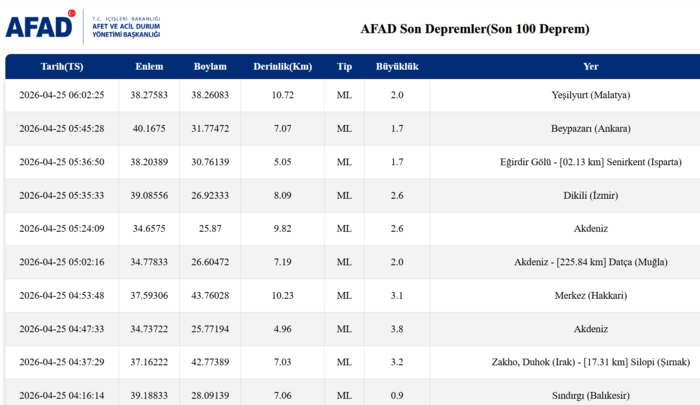Select the date 2026-04-25 04:16:14
Viewport: 700px width, 405px height.
tap(62, 396)
